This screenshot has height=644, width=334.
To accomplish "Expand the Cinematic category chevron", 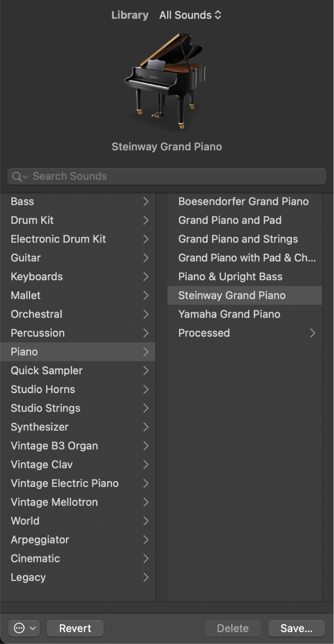I will coord(146,559).
